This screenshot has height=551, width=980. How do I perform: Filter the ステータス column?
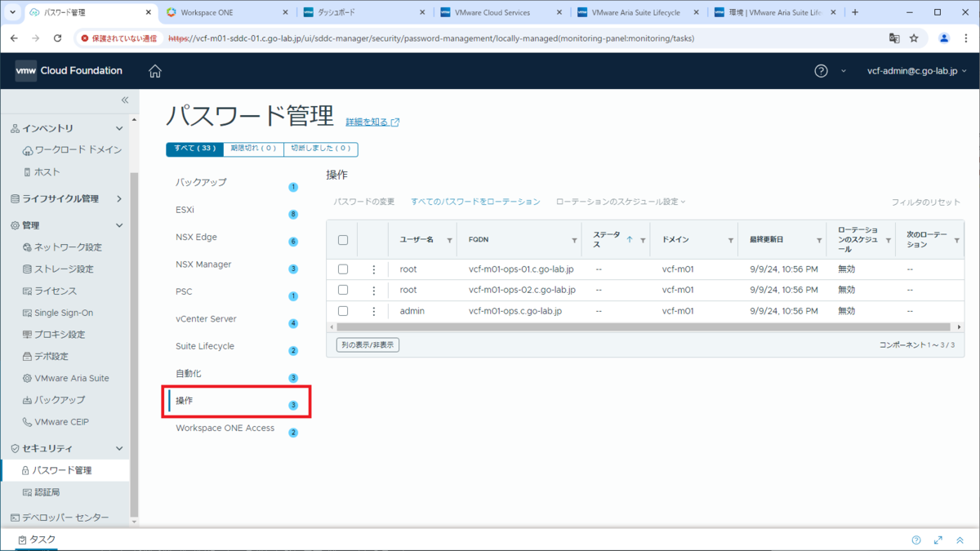643,241
